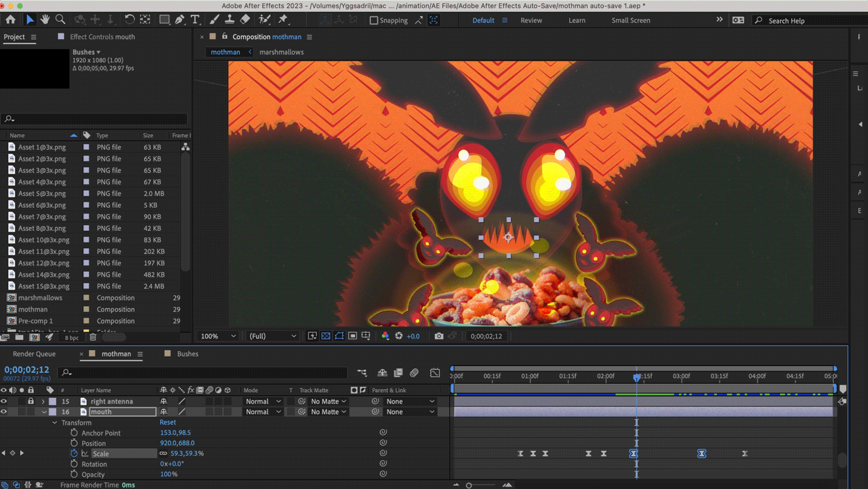This screenshot has height=489, width=868.
Task: Take a snapshot with the camera icon
Action: (439, 336)
